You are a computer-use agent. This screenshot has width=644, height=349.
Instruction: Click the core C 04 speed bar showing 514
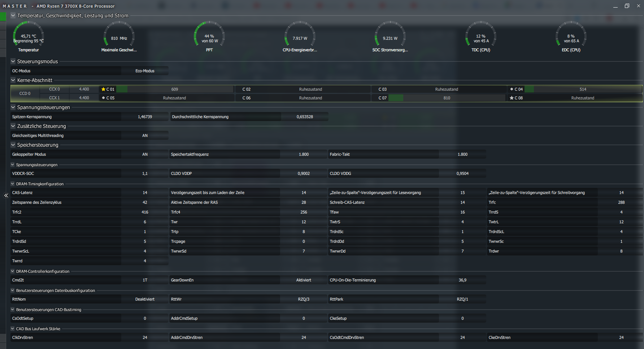pyautogui.click(x=583, y=89)
